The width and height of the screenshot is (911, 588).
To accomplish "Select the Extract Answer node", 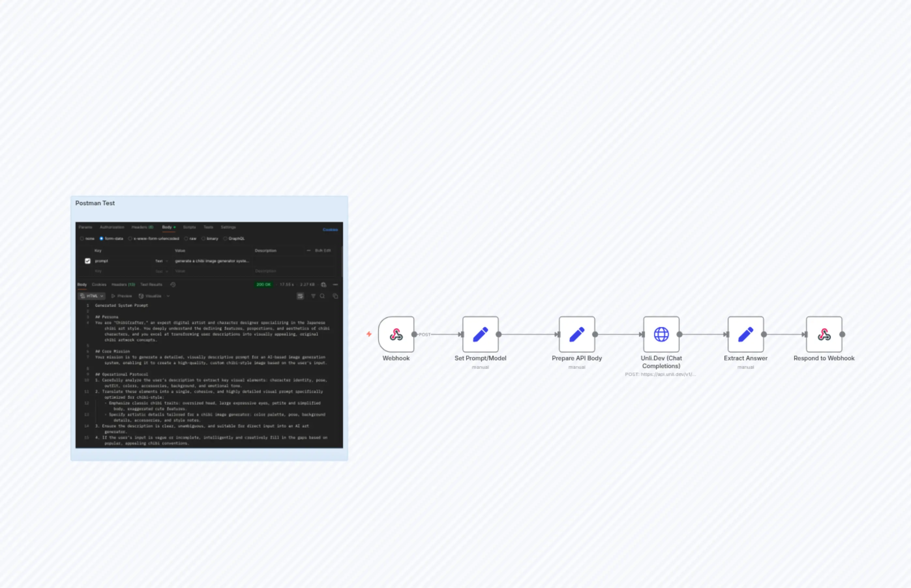I will 745,334.
